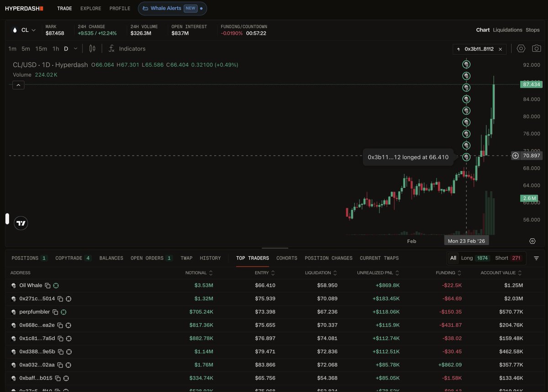Open the POSITION CHANGES tab
Viewport: 548px width, 392px height.
pyautogui.click(x=328, y=258)
